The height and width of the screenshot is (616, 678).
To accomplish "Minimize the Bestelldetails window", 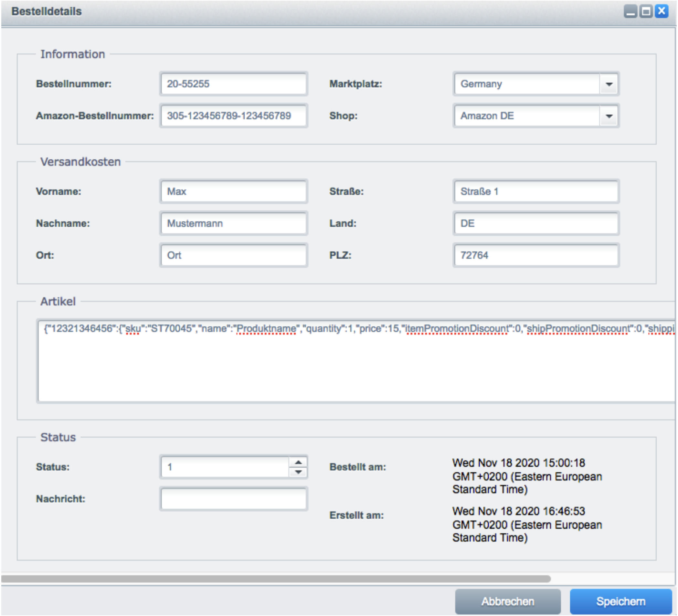I will [x=630, y=12].
